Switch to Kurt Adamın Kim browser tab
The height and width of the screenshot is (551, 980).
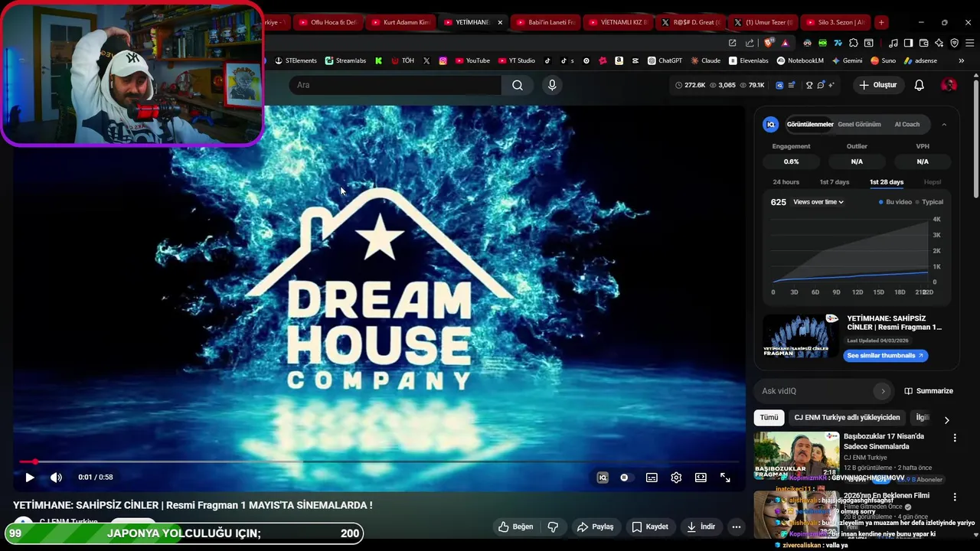coord(400,22)
